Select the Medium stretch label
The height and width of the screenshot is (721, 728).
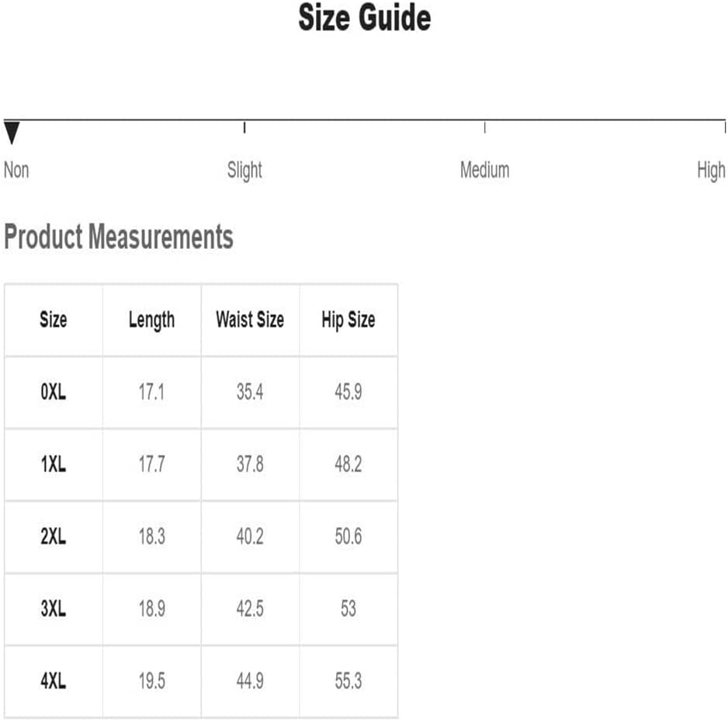coord(485,170)
